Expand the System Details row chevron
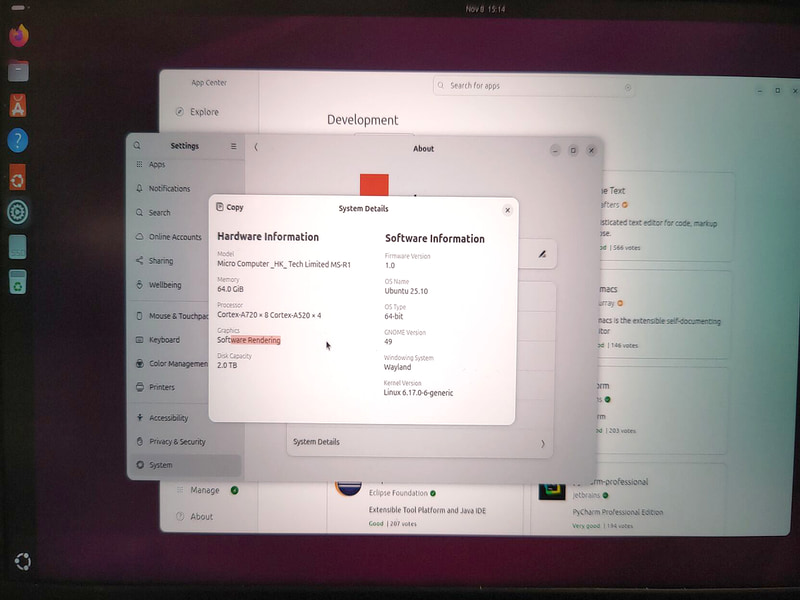Screen dimensions: 800x600 pyautogui.click(x=545, y=442)
